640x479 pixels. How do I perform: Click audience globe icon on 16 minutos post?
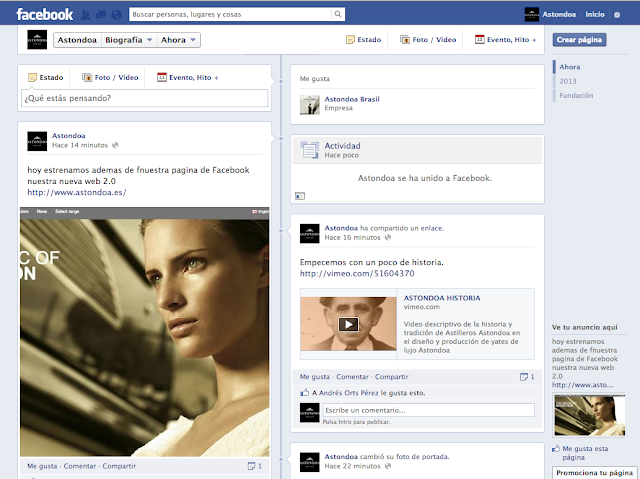point(388,237)
